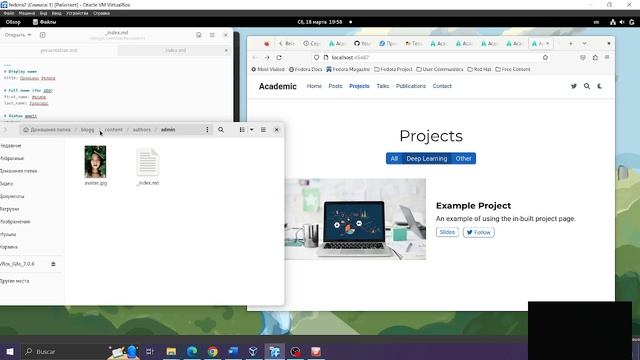Expand the User Communities bookmarks folder

pos(440,69)
